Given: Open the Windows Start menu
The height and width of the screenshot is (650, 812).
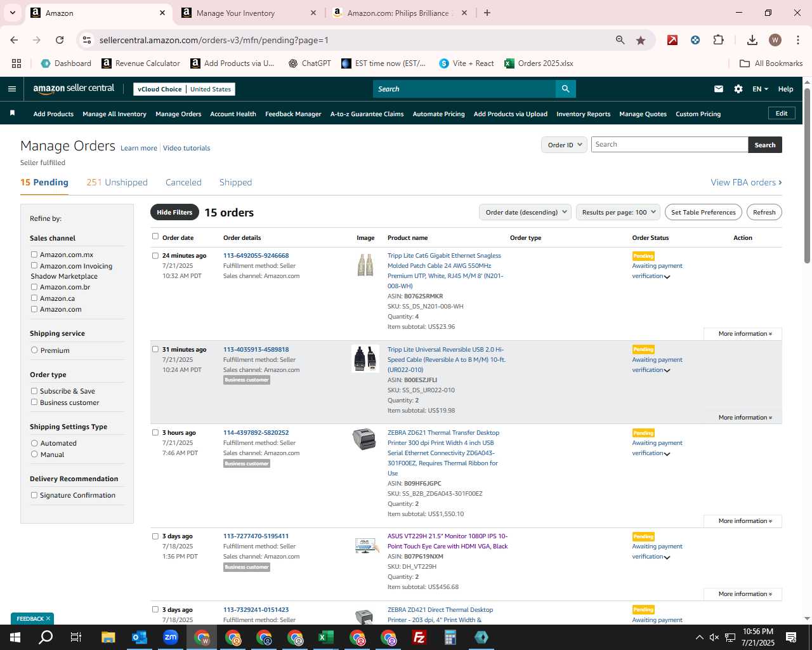Looking at the screenshot, I should coord(15,637).
